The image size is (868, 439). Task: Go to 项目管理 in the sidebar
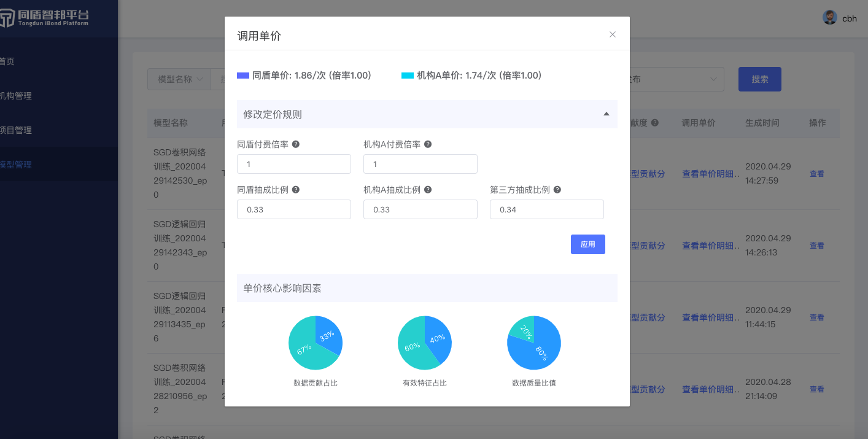tap(15, 130)
